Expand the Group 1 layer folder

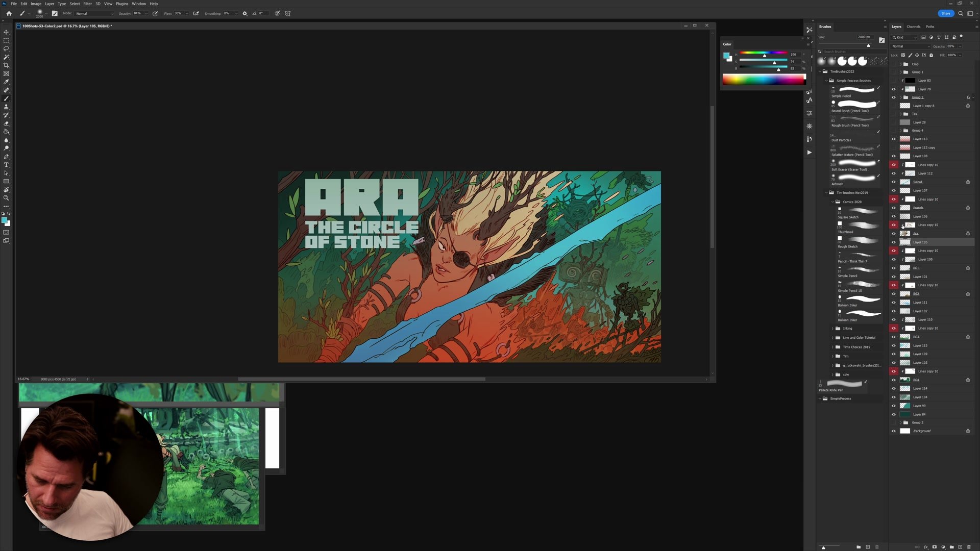point(900,72)
